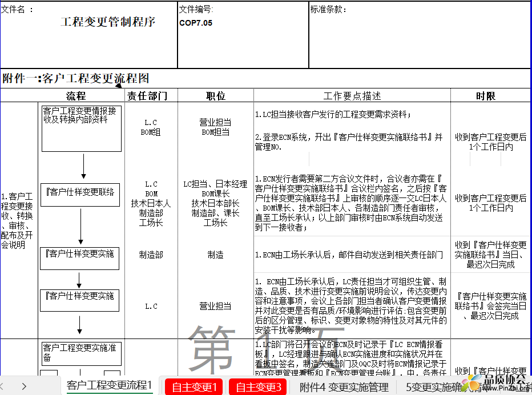Viewport: 532px width, 395px height.
Task: Select heading 附件一:客户工程变更流程图
Action: (x=76, y=78)
